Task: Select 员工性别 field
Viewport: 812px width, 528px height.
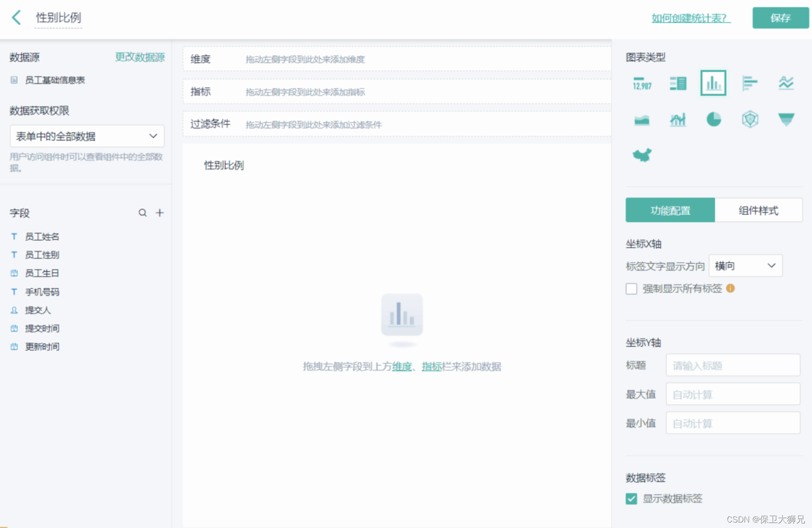Action: coord(42,255)
